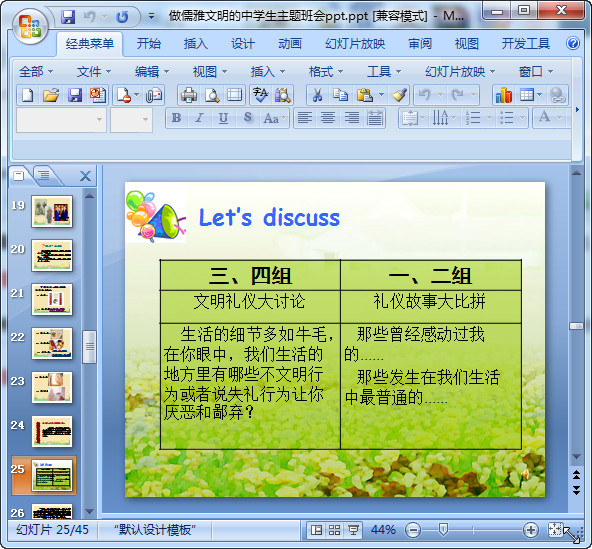Image resolution: width=592 pixels, height=549 pixels.
Task: Switch to the 设计 ribbon tab
Action: [x=243, y=44]
